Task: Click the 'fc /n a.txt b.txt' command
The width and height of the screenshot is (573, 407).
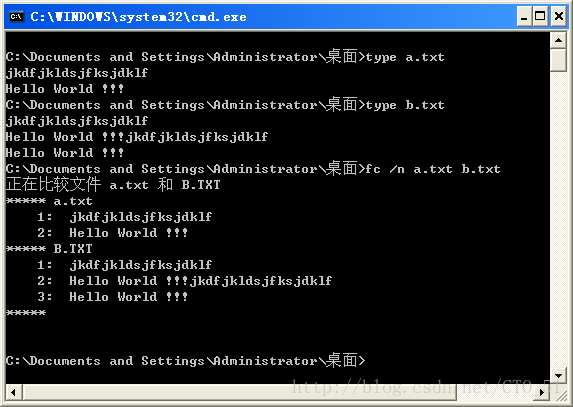Action: click(433, 169)
